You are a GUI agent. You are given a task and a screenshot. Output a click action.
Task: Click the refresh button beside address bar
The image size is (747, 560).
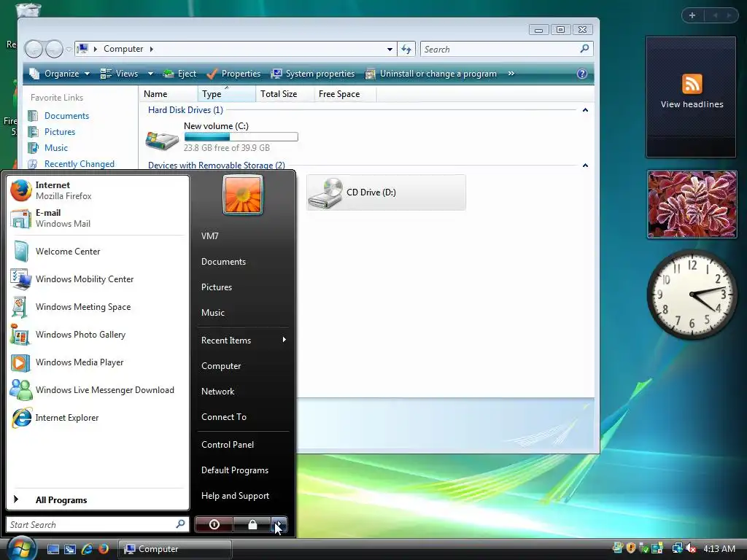(406, 49)
